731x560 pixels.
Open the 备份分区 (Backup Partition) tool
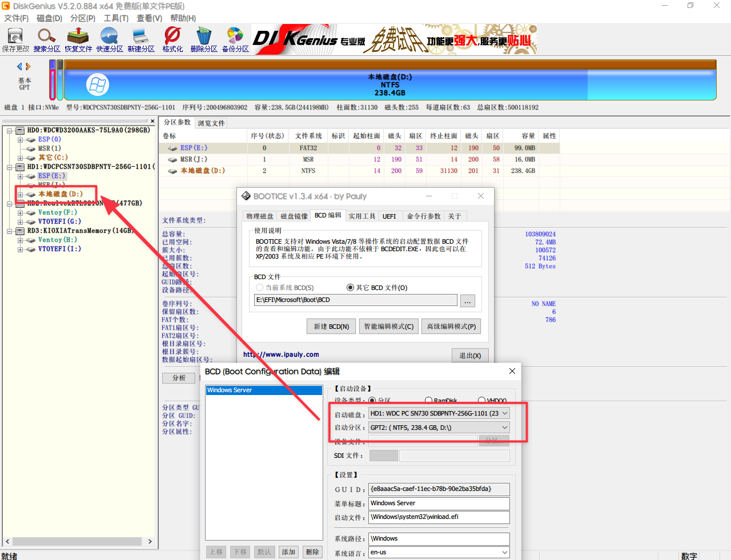[235, 39]
